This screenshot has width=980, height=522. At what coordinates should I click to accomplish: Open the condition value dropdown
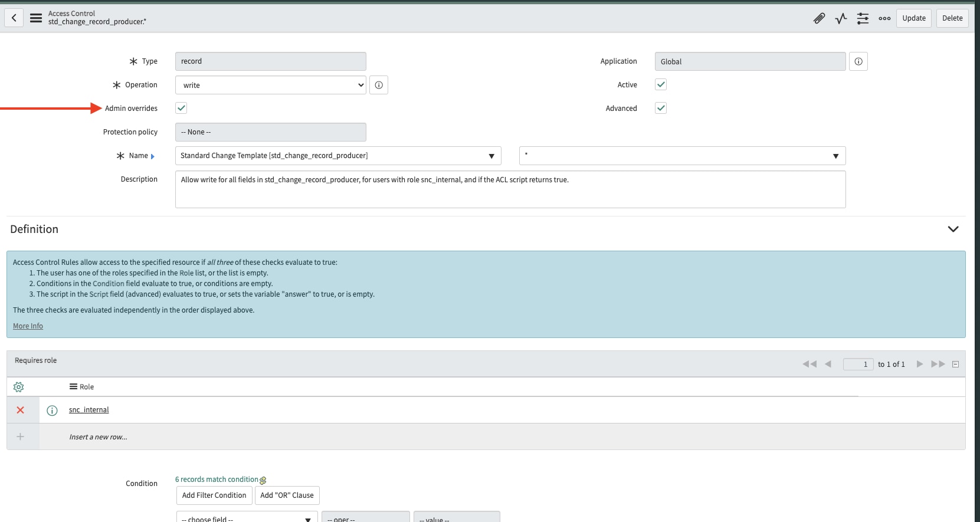pos(457,517)
